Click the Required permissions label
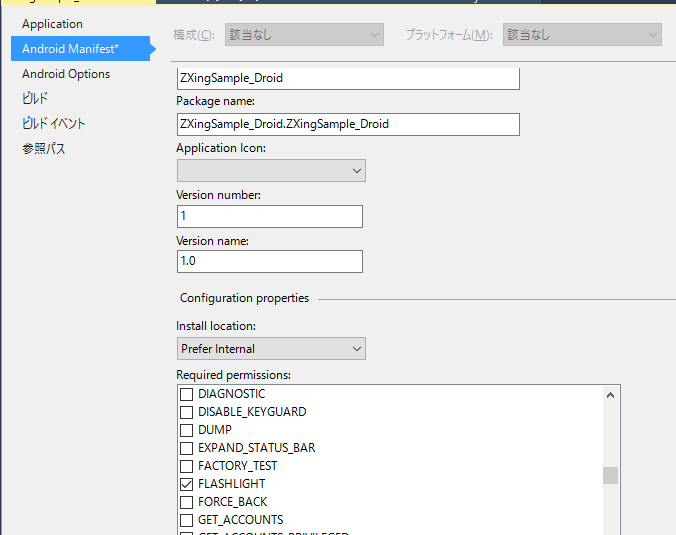Viewport: 676px width, 535px height. click(x=234, y=375)
